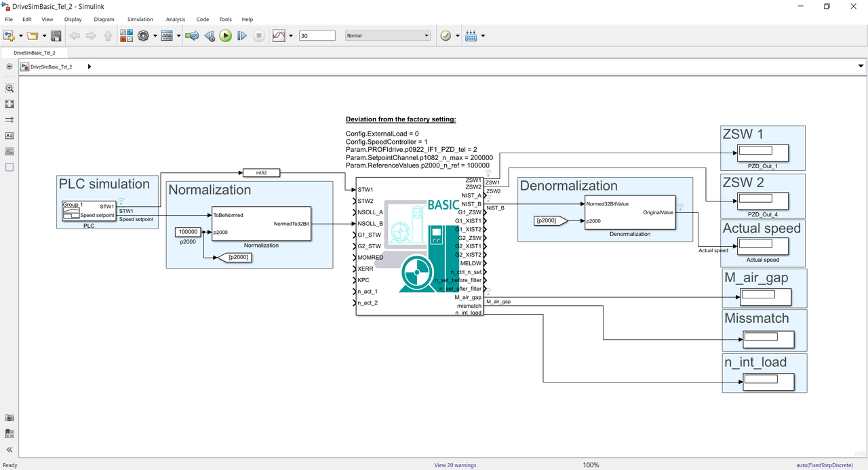Image resolution: width=868 pixels, height=470 pixels.
Task: Click the New Model icon
Action: (9, 36)
